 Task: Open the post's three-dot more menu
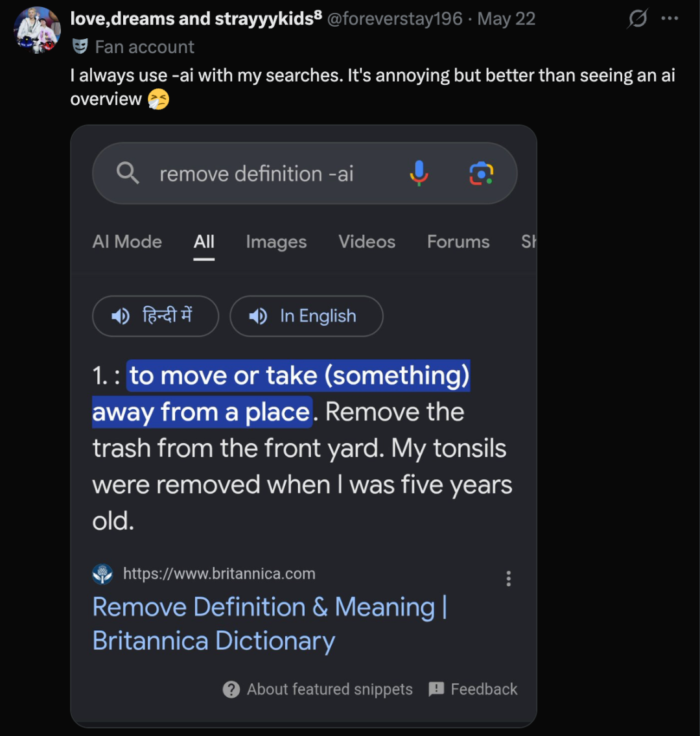click(x=670, y=18)
